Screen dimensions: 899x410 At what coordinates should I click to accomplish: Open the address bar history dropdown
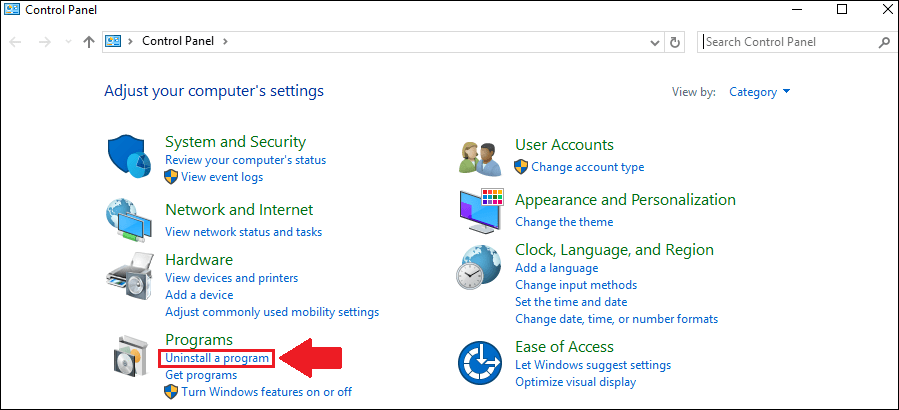(655, 42)
